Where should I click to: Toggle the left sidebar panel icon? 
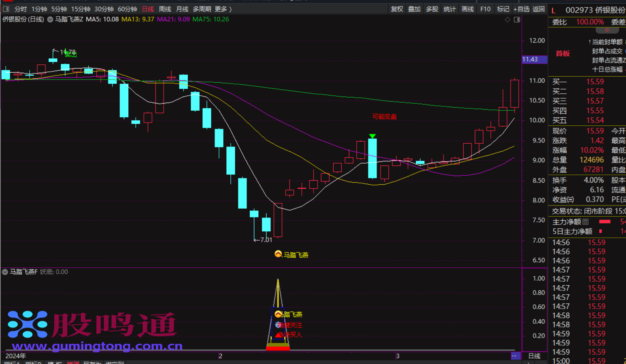point(6,9)
